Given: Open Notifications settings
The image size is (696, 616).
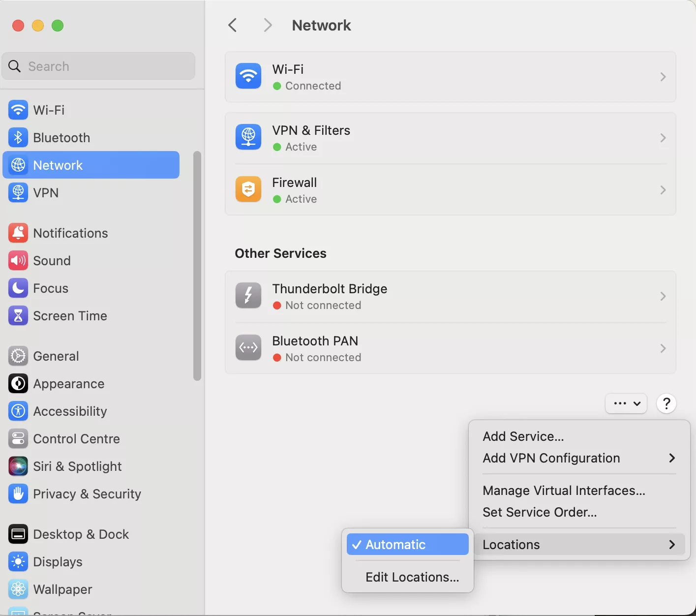Looking at the screenshot, I should pyautogui.click(x=91, y=233).
